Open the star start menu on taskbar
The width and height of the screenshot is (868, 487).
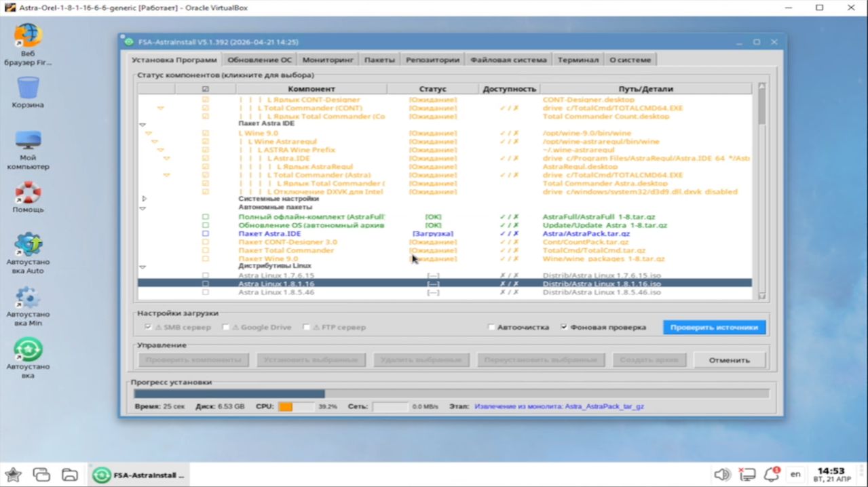pos(13,475)
